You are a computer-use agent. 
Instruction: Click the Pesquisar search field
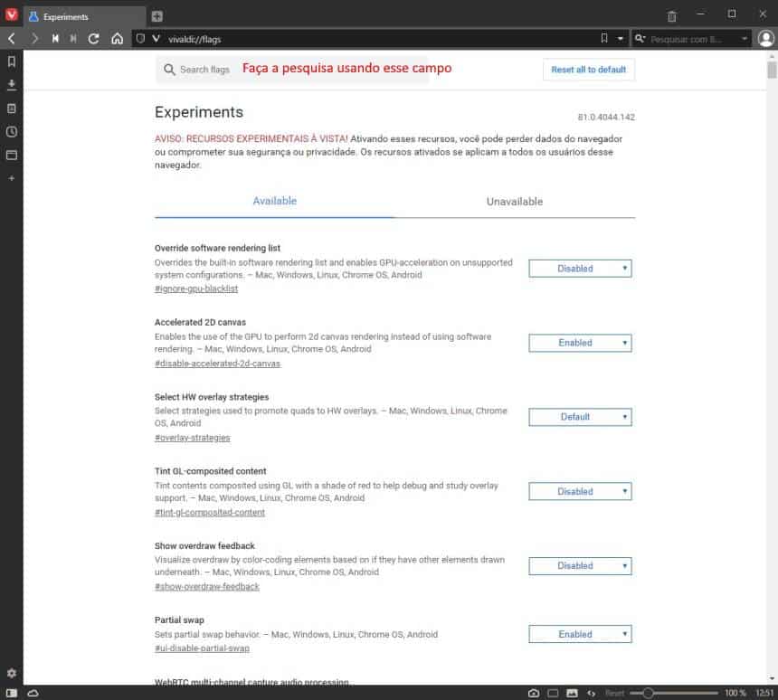[692, 39]
